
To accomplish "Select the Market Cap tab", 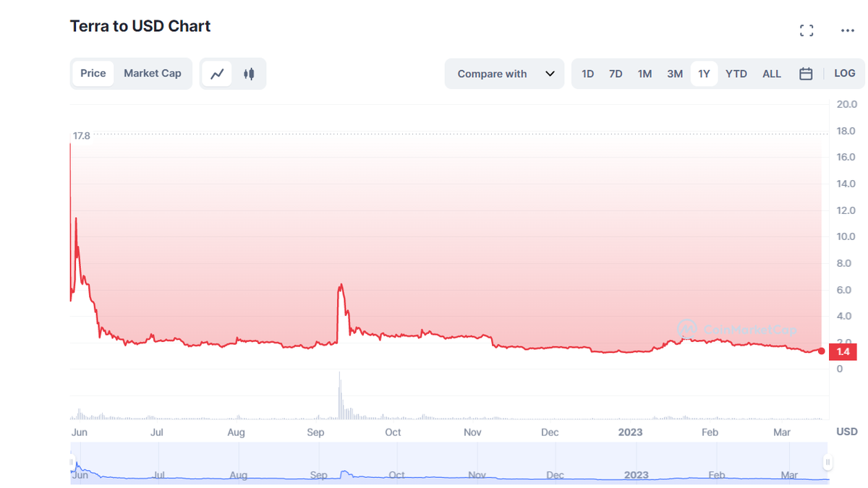I will coord(153,73).
